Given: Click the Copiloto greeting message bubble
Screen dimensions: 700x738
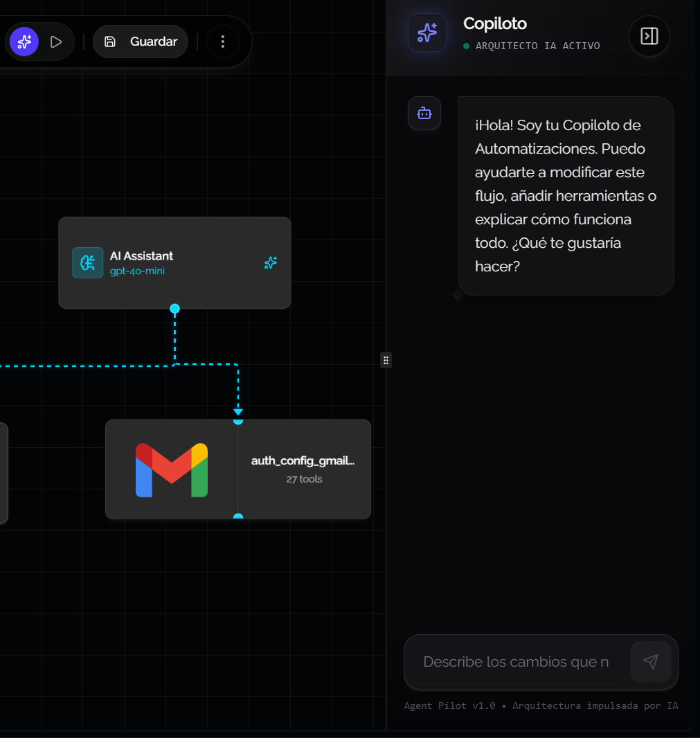Looking at the screenshot, I should tap(565, 196).
